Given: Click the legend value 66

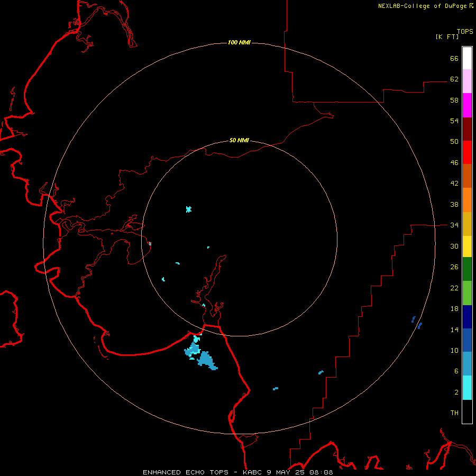Looking at the screenshot, I should (454, 59).
